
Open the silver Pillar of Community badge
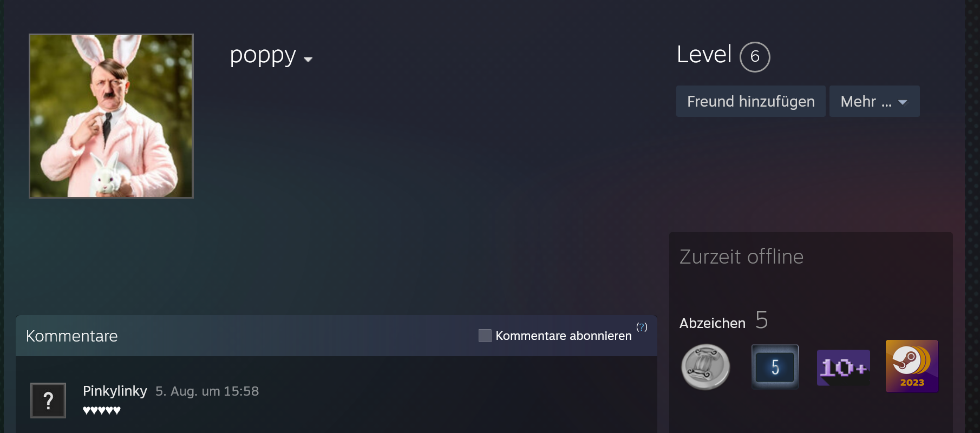pos(705,367)
